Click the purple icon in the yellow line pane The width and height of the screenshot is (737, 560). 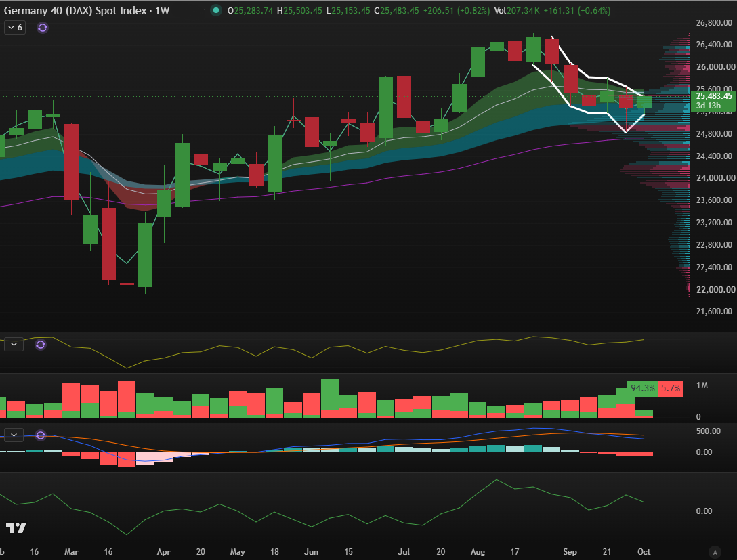[x=41, y=345]
